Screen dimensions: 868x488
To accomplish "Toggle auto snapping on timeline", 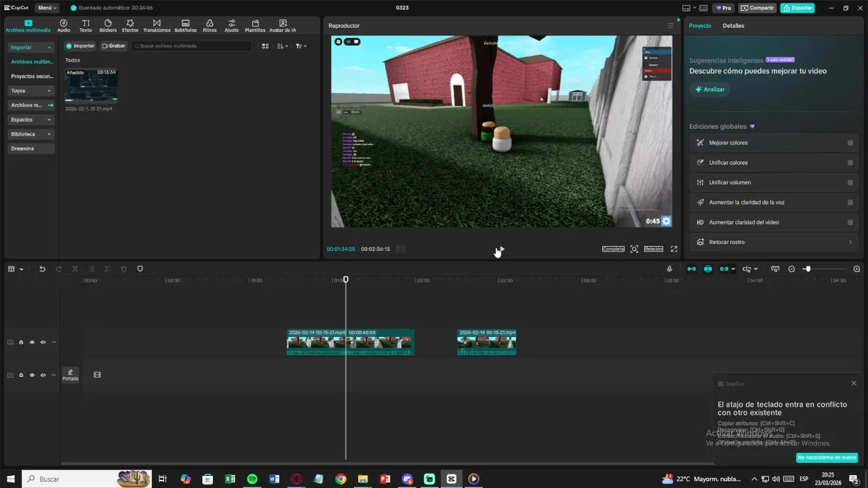I will coord(708,269).
